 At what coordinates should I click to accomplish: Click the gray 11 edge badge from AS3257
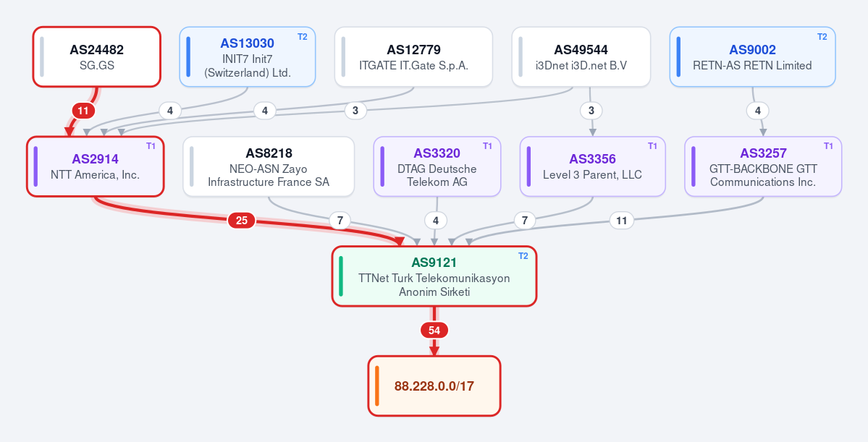[622, 221]
